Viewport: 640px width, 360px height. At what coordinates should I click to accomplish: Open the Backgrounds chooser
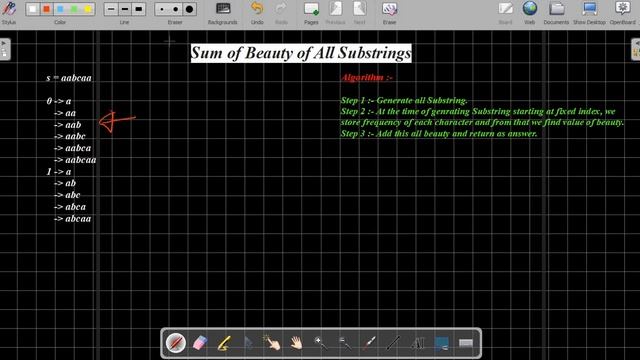222,12
